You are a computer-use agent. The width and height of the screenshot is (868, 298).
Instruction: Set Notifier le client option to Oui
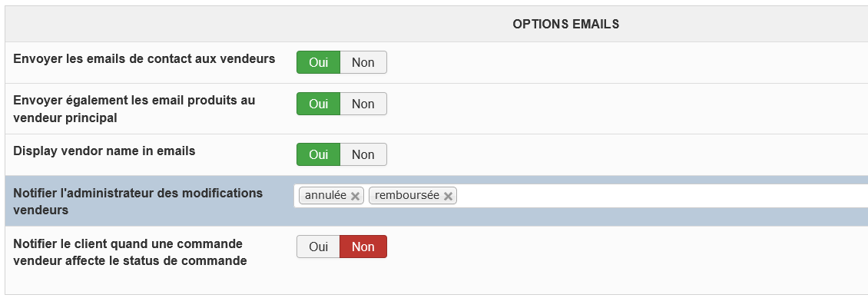tap(318, 247)
